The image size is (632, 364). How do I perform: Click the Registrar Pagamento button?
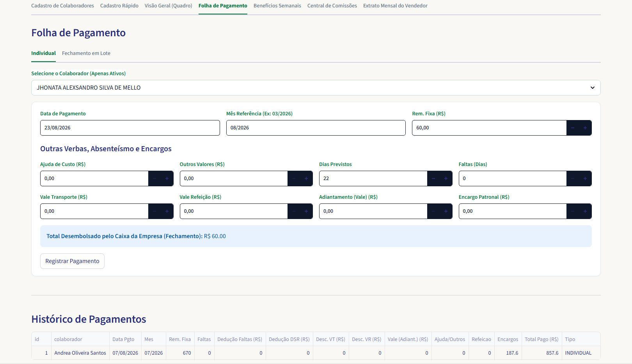[72, 261]
